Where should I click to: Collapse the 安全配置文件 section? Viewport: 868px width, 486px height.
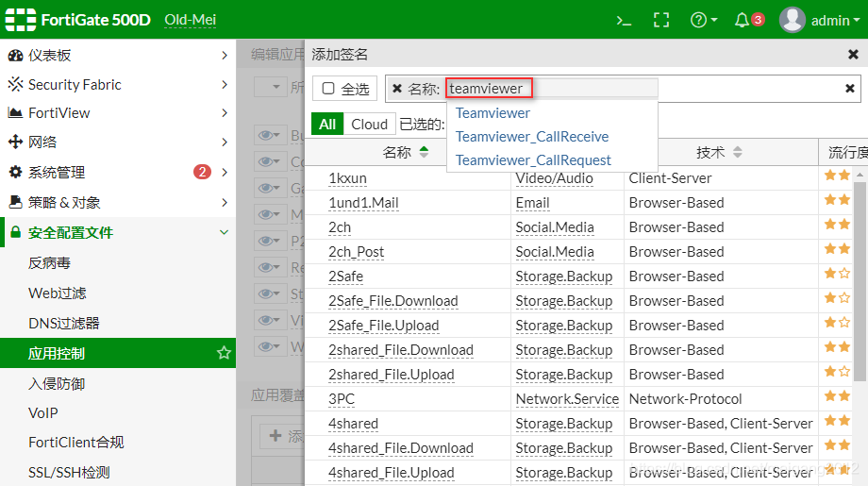coord(225,232)
